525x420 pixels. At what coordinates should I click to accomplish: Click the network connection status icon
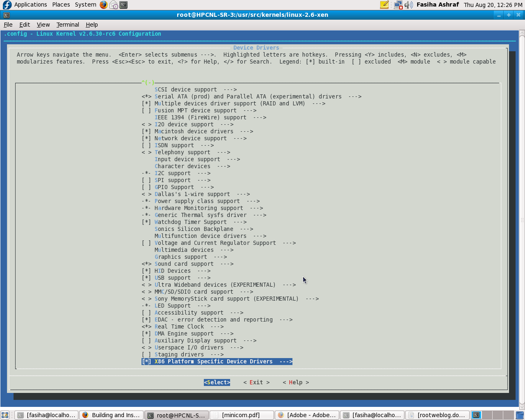click(398, 5)
